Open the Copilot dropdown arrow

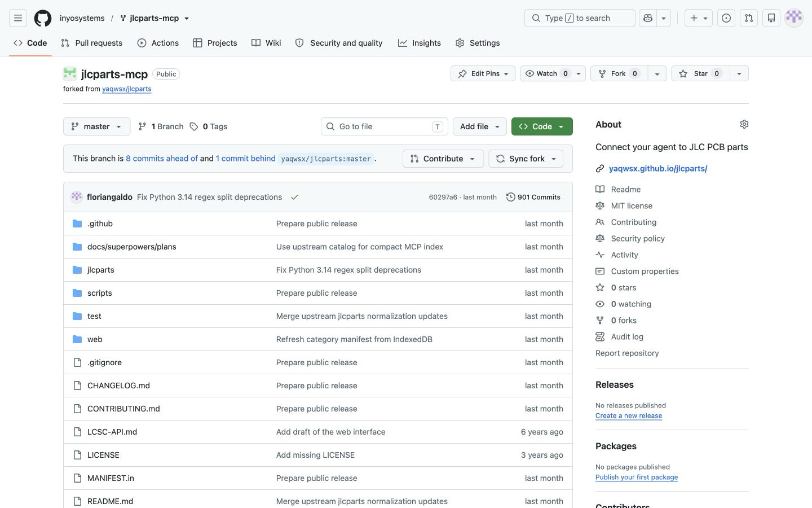[664, 18]
